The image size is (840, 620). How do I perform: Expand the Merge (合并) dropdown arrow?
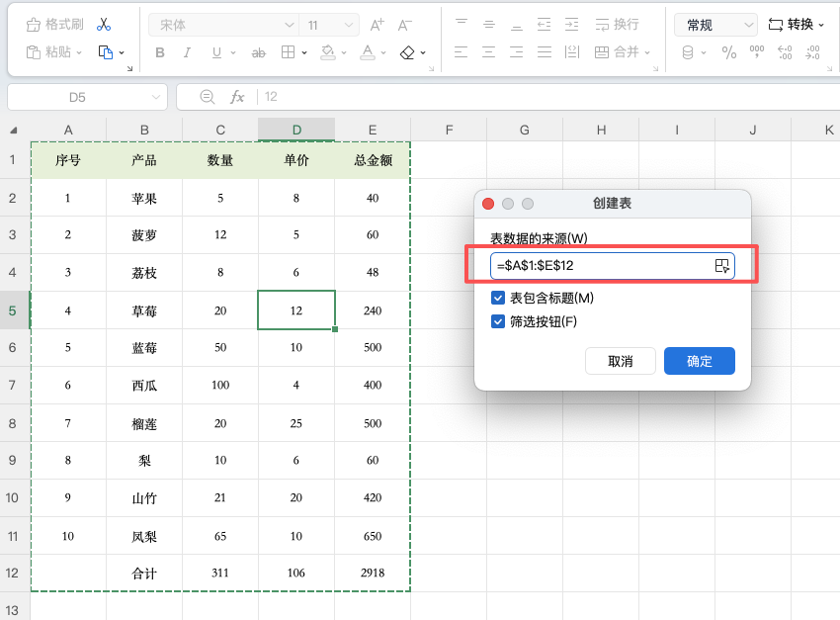click(x=647, y=52)
